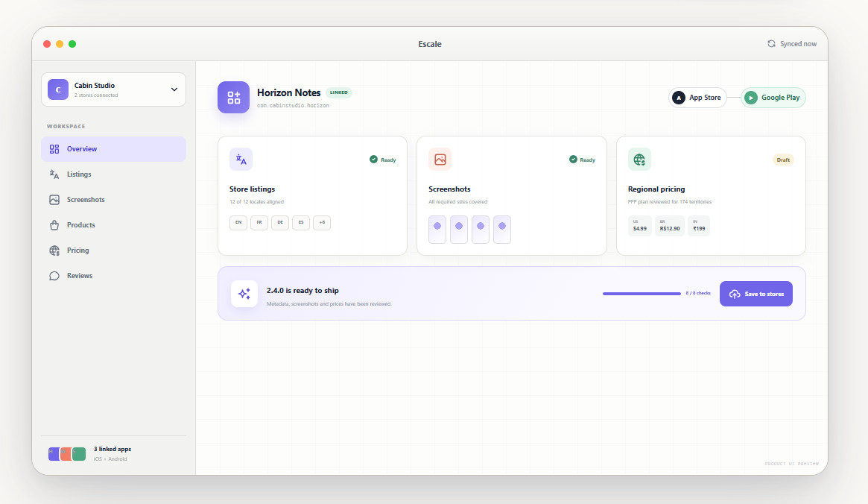This screenshot has width=868, height=504.
Task: Click the EN locale chip
Action: pyautogui.click(x=238, y=223)
